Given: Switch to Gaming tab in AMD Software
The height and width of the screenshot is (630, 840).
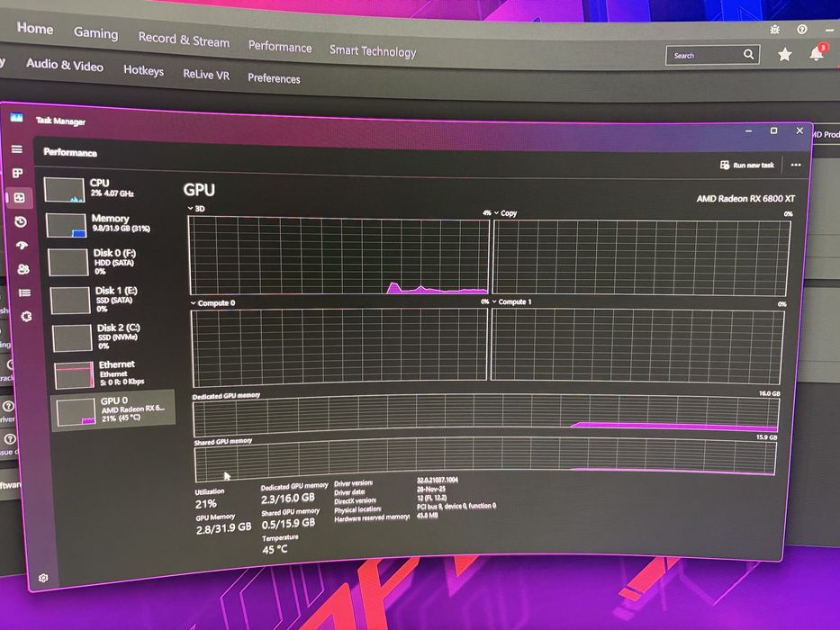Looking at the screenshot, I should [x=96, y=32].
